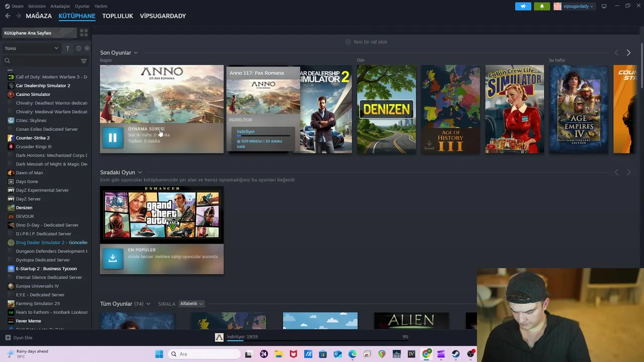Open Google Chrome from the taskbar

click(x=426, y=354)
